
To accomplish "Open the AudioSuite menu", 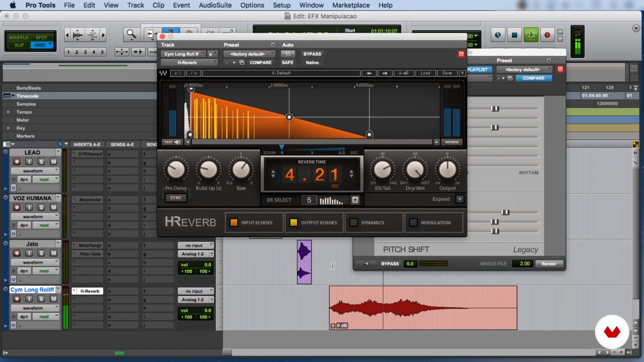I will 215,5.
